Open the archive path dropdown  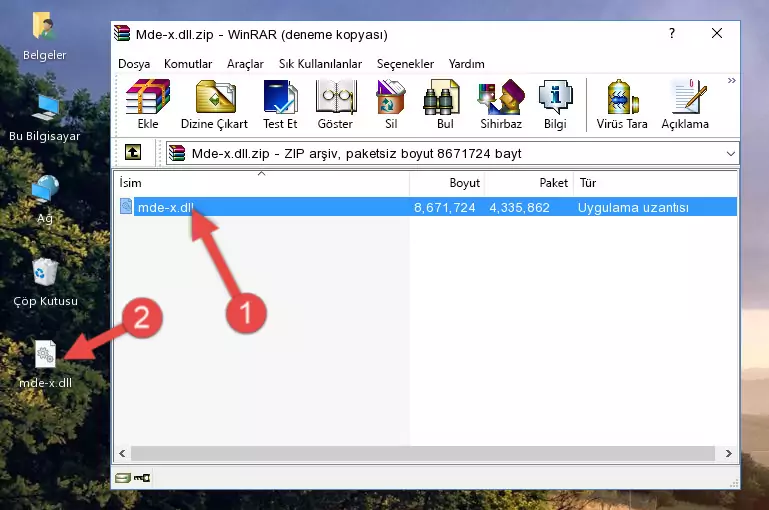[730, 153]
